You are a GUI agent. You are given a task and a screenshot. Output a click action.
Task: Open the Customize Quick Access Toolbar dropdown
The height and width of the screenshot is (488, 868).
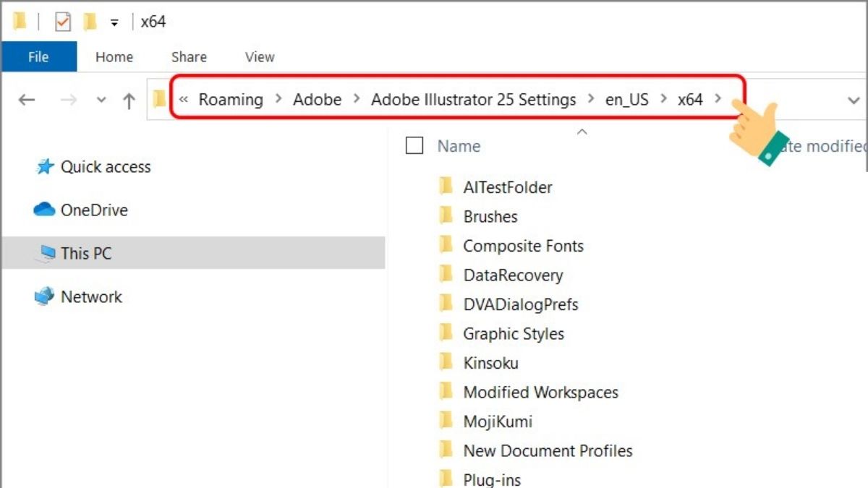[114, 23]
